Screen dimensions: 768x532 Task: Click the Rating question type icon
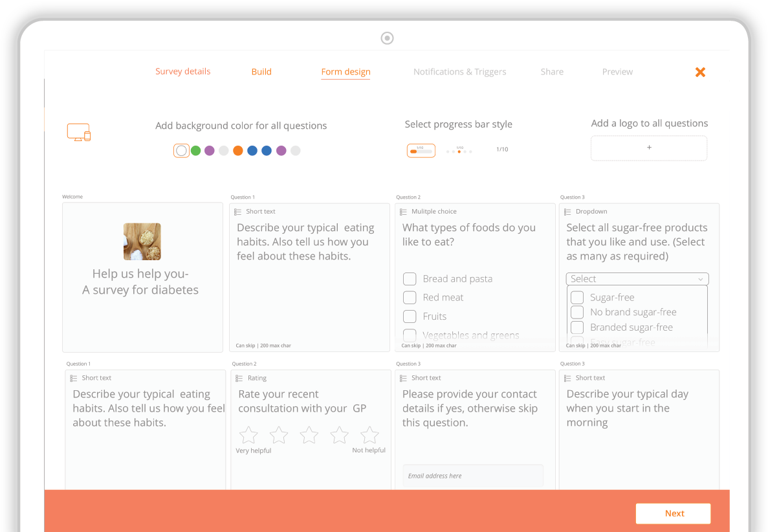(x=239, y=378)
